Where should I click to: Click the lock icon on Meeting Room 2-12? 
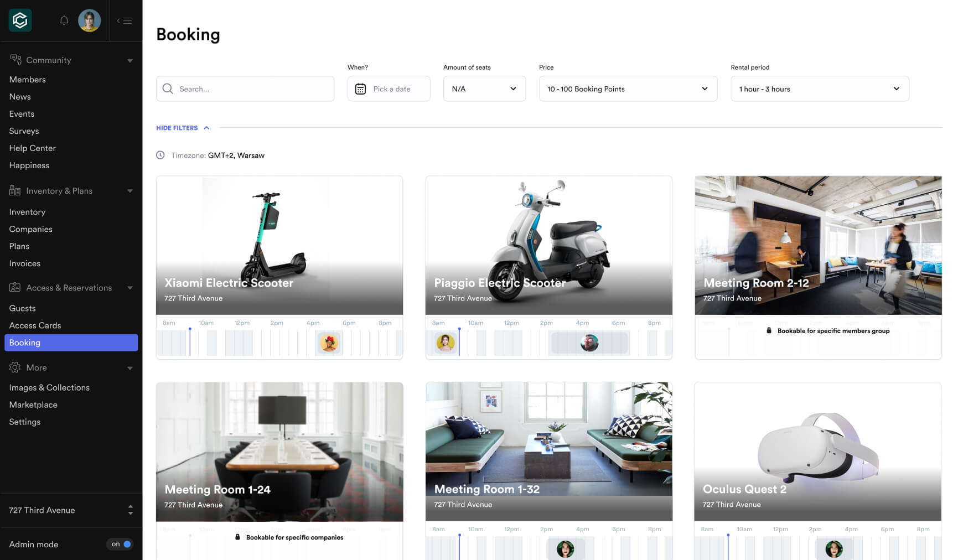[769, 330]
